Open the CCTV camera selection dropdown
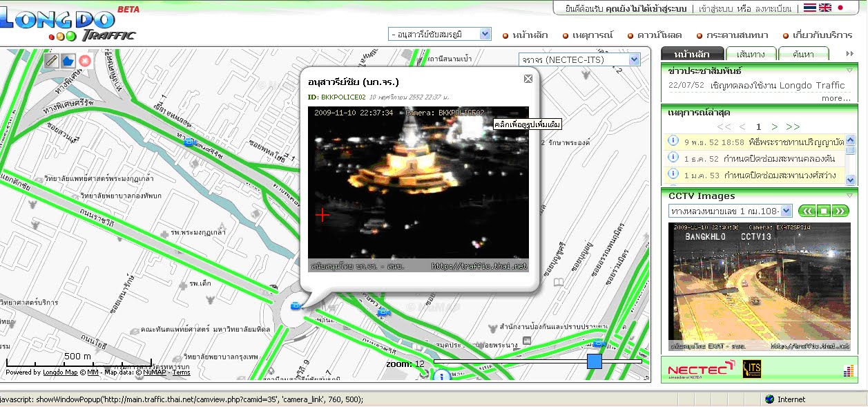Viewport: 868px width, 407px height. (731, 211)
